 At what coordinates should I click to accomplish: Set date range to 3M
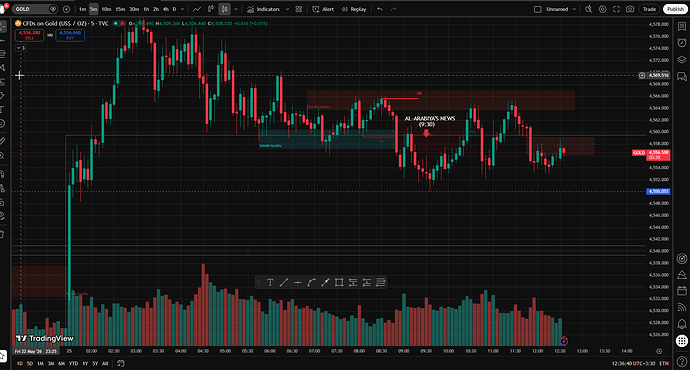tap(51, 363)
